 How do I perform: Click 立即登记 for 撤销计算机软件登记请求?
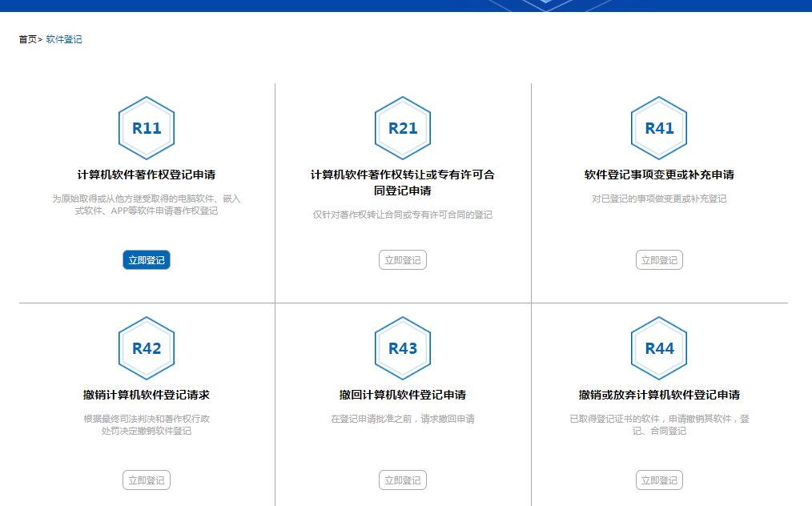[147, 480]
